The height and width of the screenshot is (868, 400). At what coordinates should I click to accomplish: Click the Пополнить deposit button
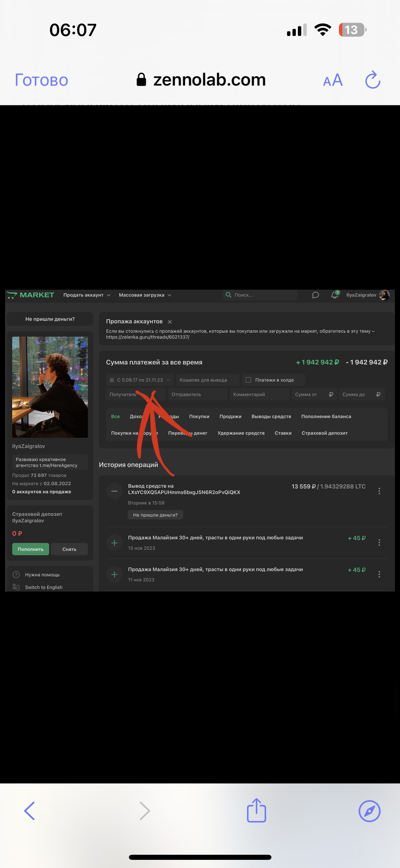(x=31, y=549)
